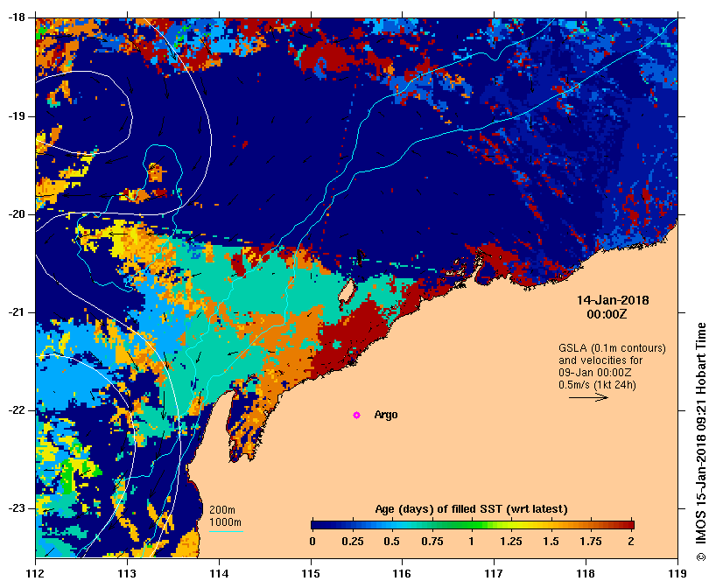Click the '118' longitude axis label

coord(586,573)
